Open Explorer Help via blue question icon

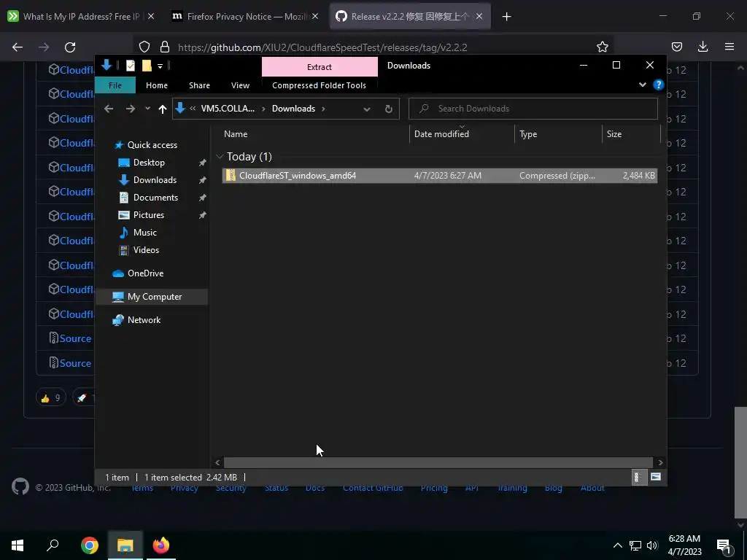pos(659,85)
